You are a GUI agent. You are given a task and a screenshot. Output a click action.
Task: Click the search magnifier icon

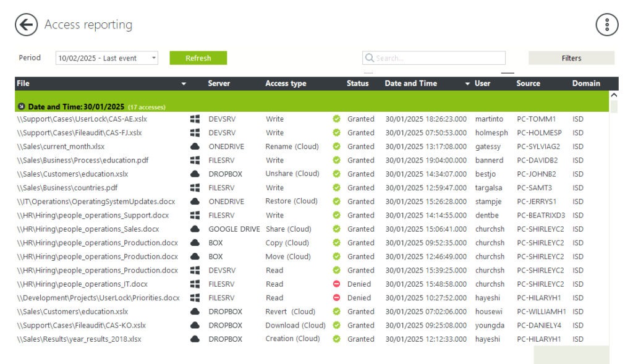(370, 58)
